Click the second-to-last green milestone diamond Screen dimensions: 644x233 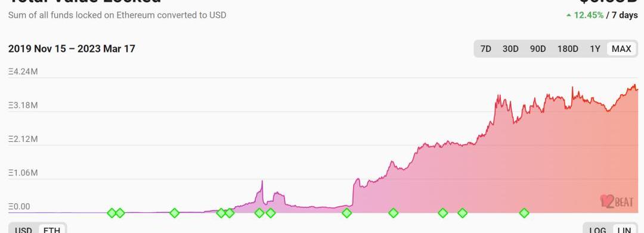click(463, 213)
